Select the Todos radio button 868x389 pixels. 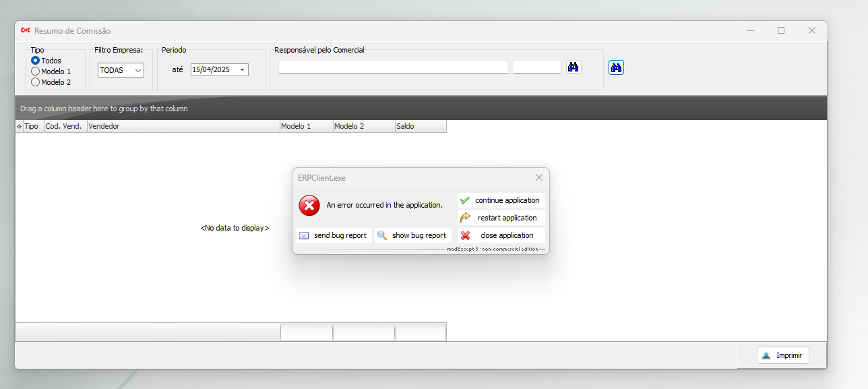pyautogui.click(x=36, y=61)
